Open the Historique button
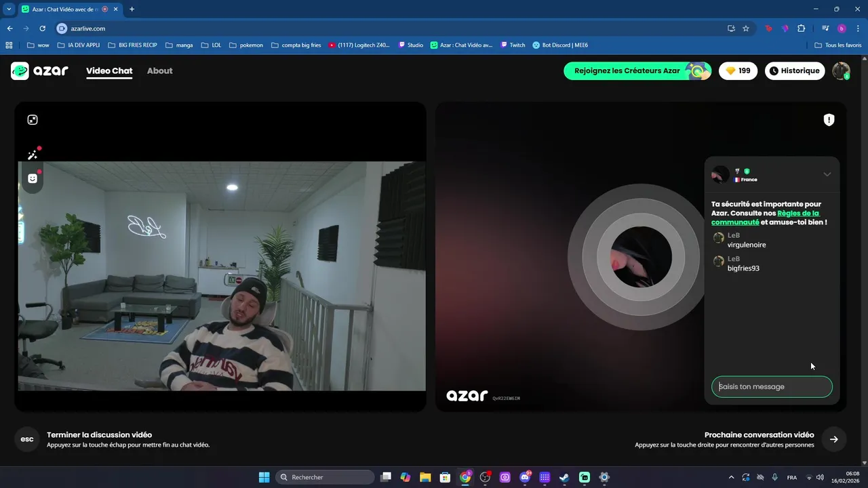This screenshot has width=868, height=488. click(795, 70)
